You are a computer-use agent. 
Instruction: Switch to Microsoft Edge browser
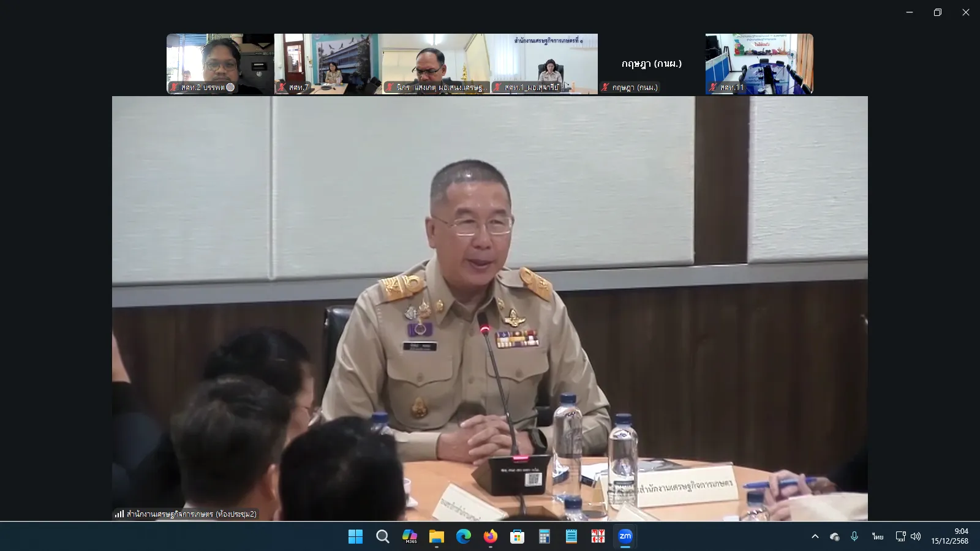pos(464,537)
